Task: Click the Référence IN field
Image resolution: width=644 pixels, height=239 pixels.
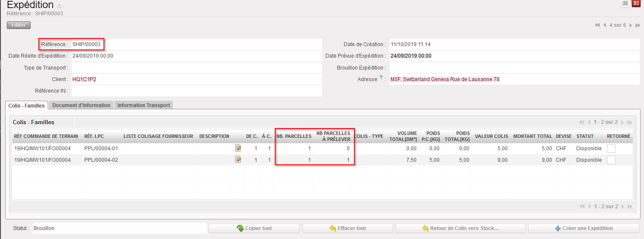Action: point(196,90)
